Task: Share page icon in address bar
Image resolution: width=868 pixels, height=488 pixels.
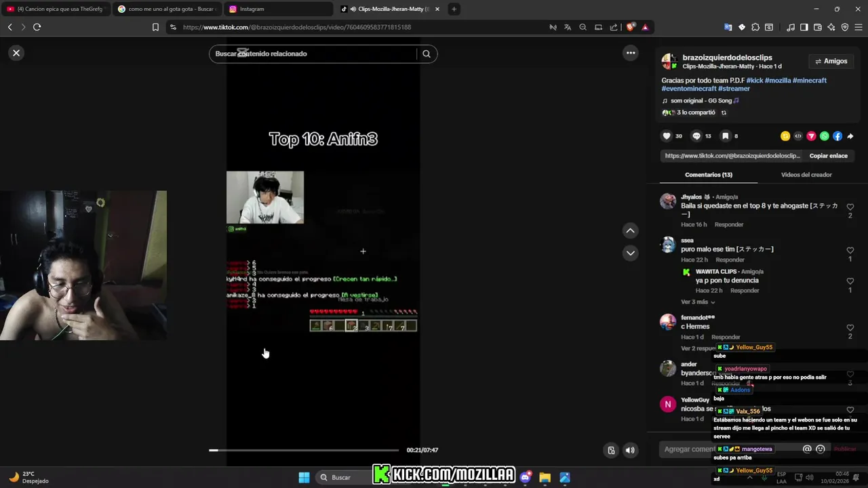Action: point(614,27)
